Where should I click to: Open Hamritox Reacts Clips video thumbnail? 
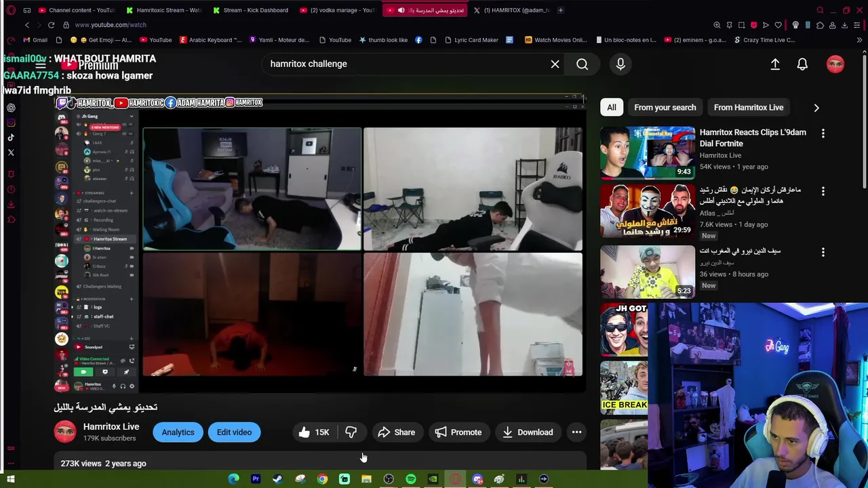pos(648,152)
